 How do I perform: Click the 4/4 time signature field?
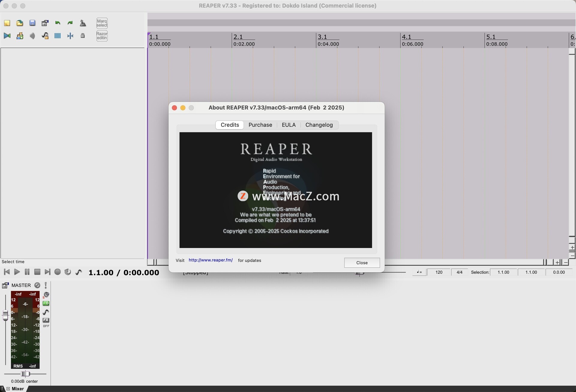click(459, 272)
